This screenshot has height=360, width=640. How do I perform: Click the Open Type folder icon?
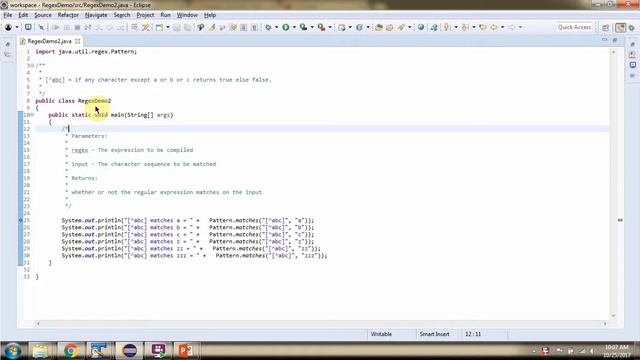[x=379, y=27]
